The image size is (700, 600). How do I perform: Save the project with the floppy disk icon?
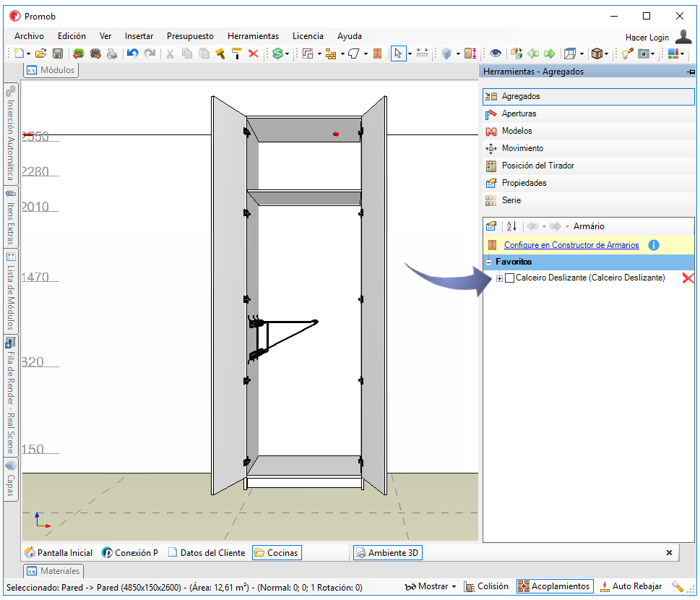click(x=58, y=53)
